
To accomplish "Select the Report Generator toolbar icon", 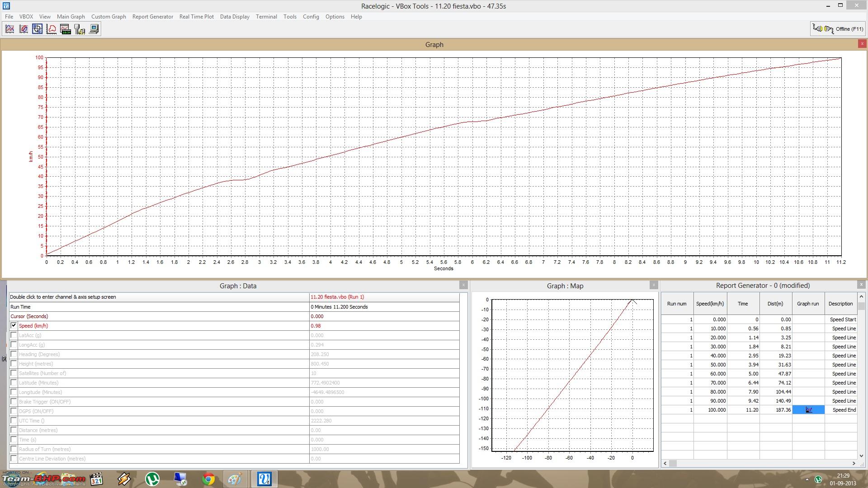I will (38, 29).
